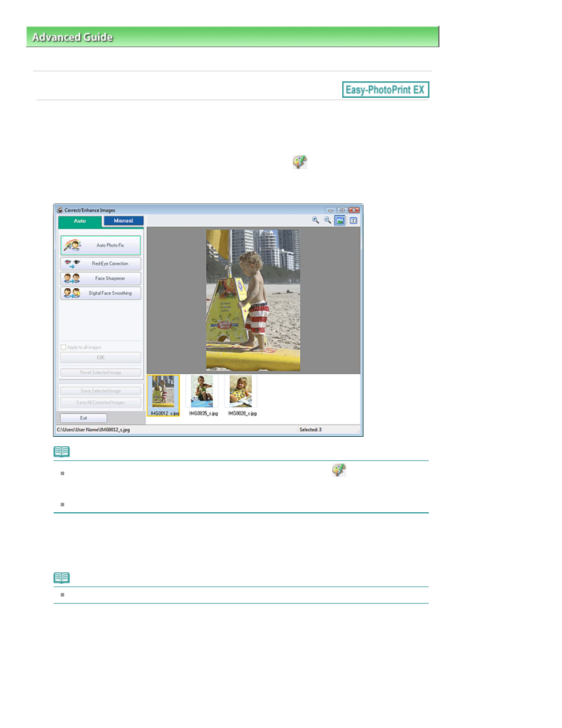The height and width of the screenshot is (728, 562).
Task: Click the Face Sharpener button
Action: click(x=101, y=278)
